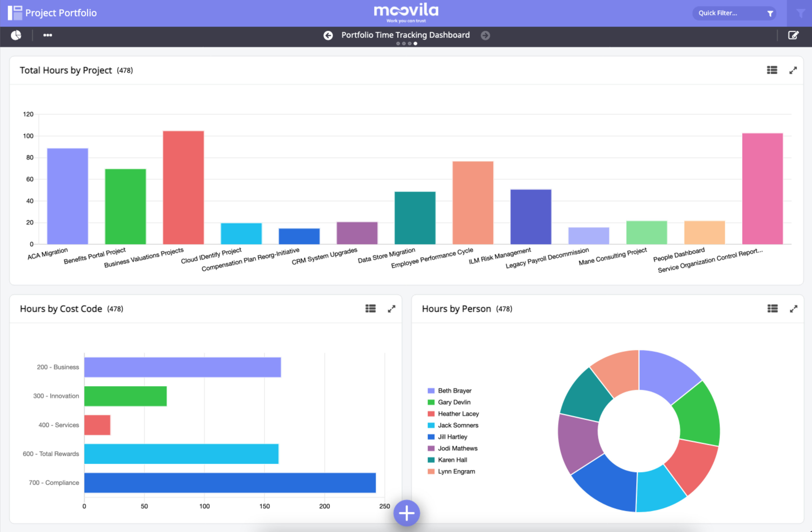Screen dimensions: 812x532
Task: Toggle Heather Lacey legend entry
Action: click(x=458, y=414)
